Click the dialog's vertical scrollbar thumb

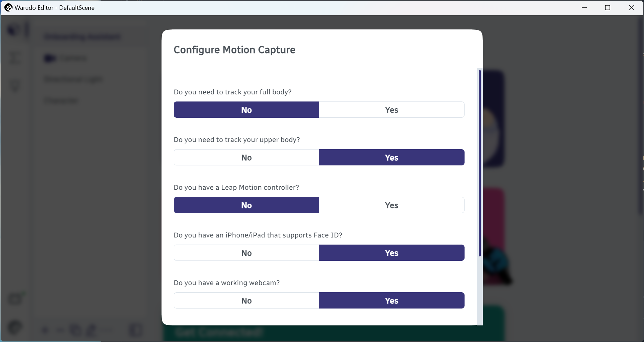479,163
